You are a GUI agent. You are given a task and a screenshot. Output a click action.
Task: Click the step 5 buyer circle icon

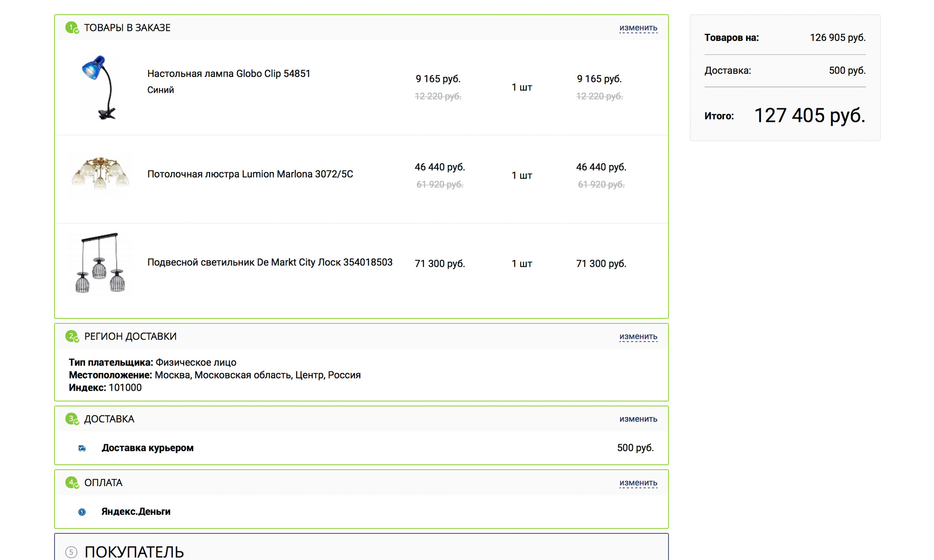[71, 552]
